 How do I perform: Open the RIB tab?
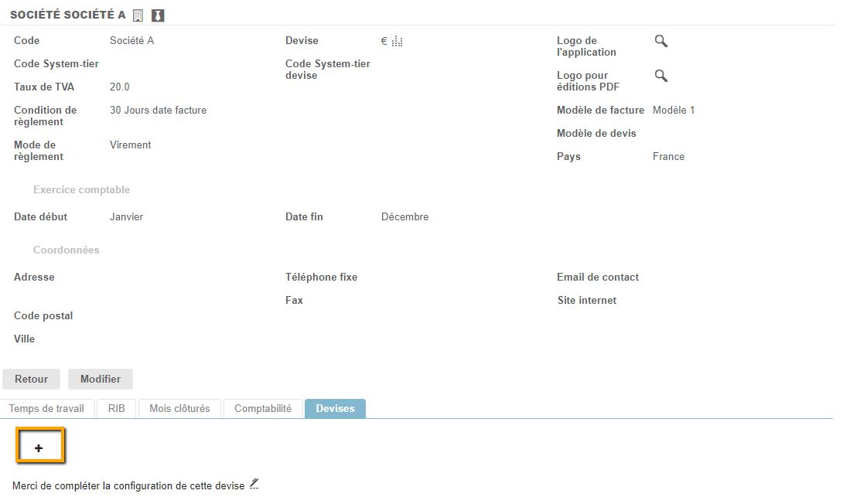117,408
